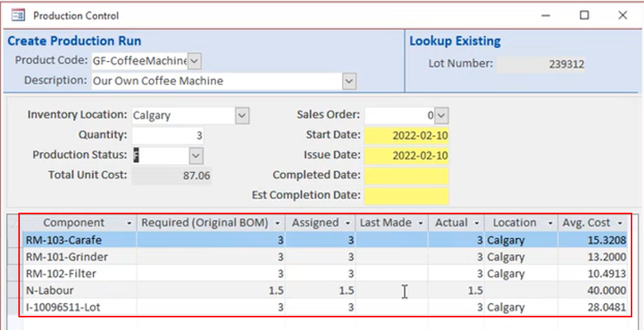The width and height of the screenshot is (644, 330).
Task: Select the RM-101-Grinder row
Action: click(x=67, y=257)
